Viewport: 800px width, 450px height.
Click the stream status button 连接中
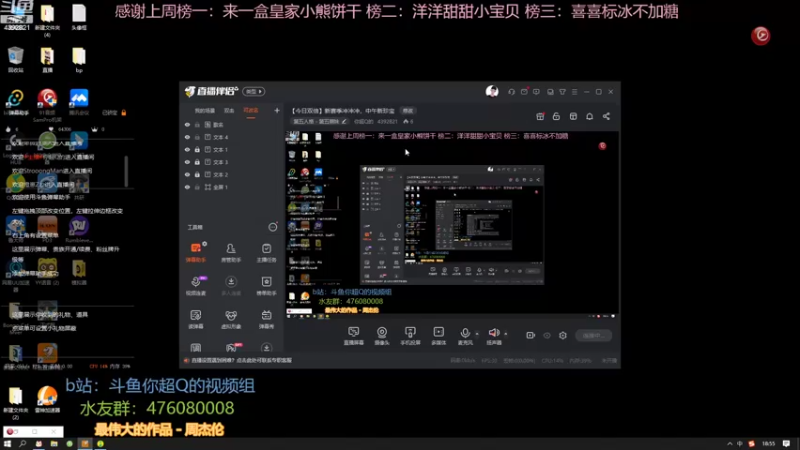(593, 335)
